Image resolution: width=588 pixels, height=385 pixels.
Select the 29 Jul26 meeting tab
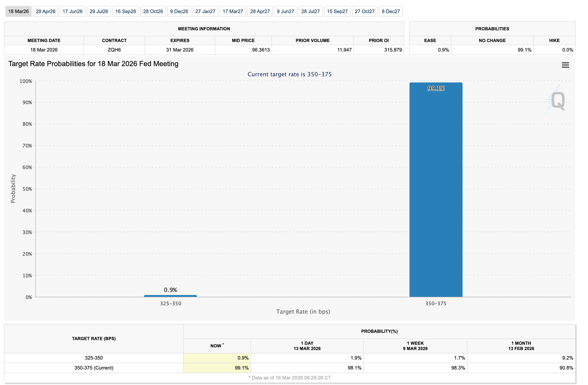pyautogui.click(x=99, y=11)
